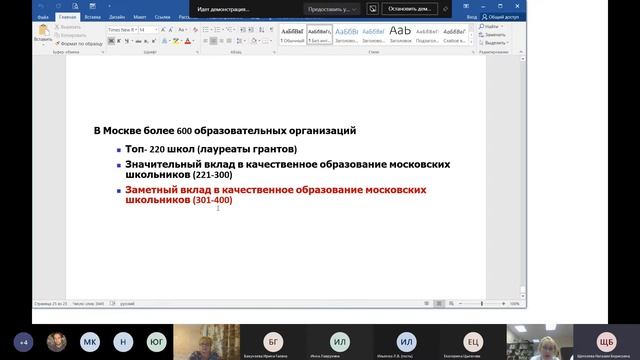
Task: Click Заменить (Replace)
Action: [492, 35]
